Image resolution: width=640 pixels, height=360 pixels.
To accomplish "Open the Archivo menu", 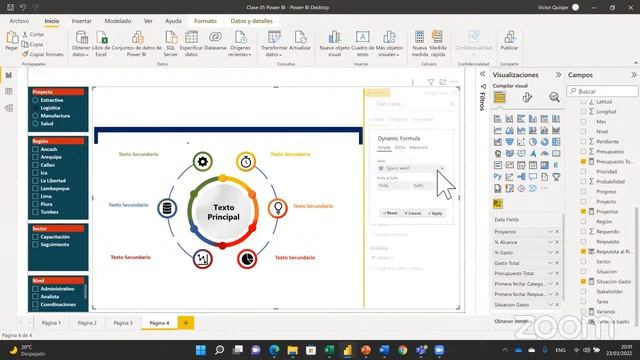I will tap(19, 21).
